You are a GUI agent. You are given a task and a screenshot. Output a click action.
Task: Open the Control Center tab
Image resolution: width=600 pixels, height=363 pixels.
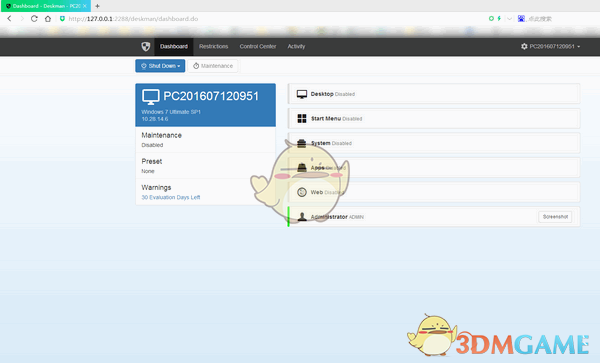[x=258, y=46]
